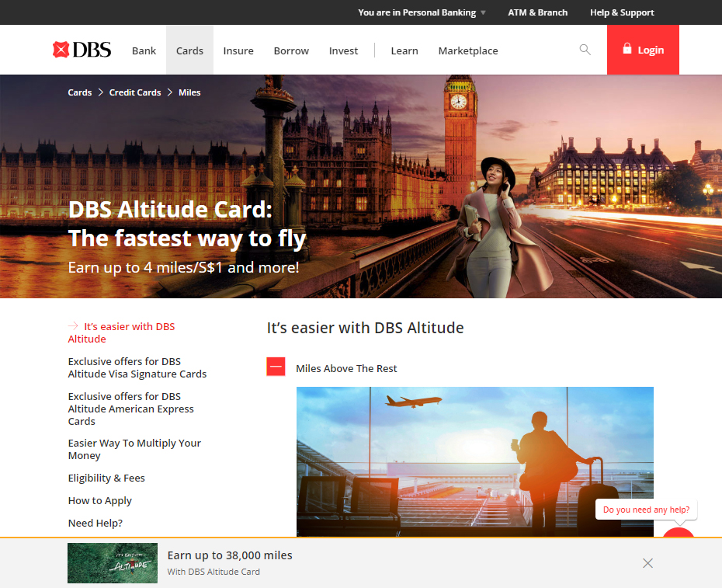The width and height of the screenshot is (722, 588).
Task: Click the red Login button
Action: [x=643, y=50]
